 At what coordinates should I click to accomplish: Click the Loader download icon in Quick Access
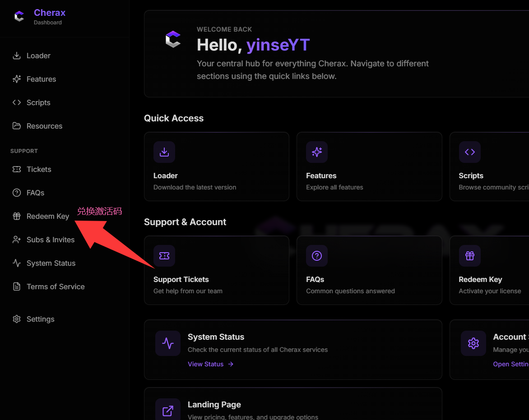coord(164,152)
